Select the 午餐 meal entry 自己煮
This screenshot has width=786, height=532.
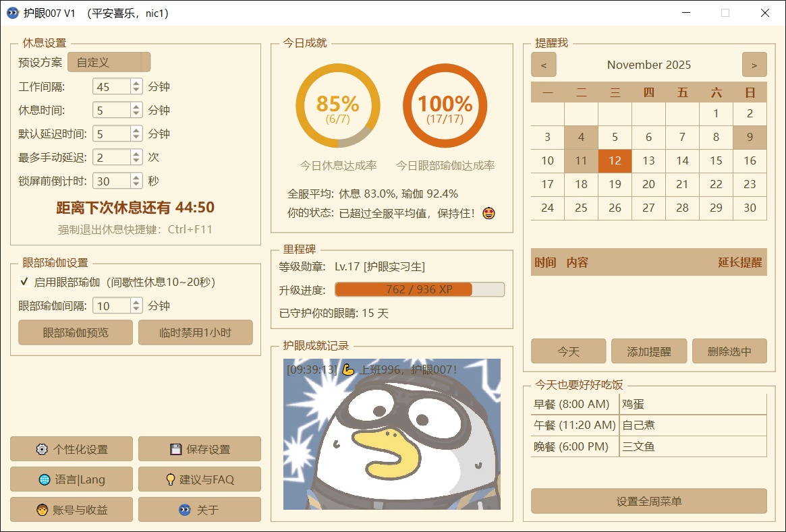pos(692,425)
